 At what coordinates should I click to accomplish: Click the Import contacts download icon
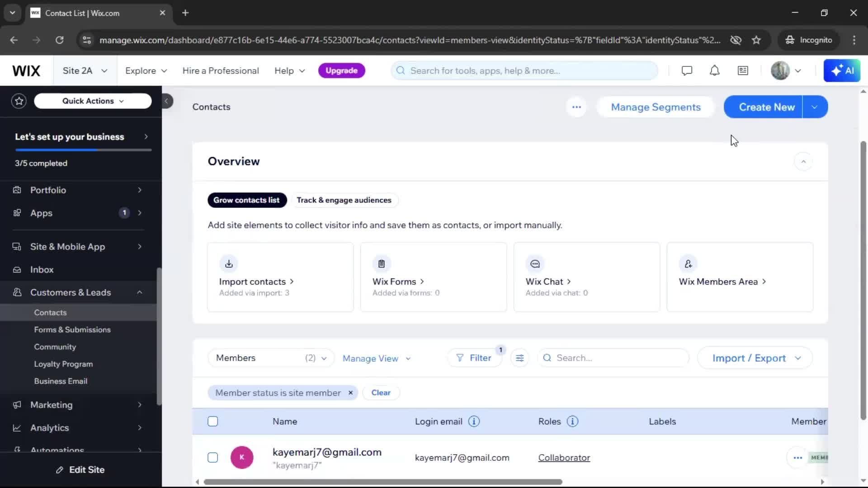coord(229,263)
